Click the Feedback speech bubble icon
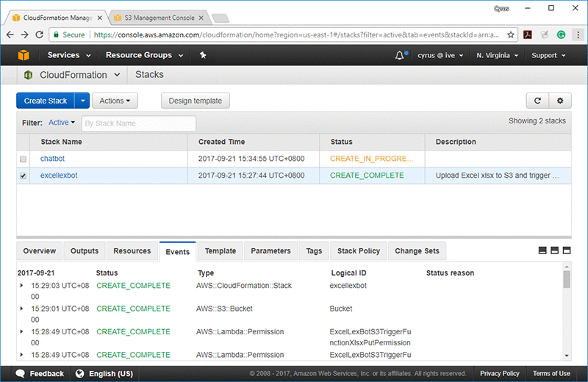588x382 pixels. pos(21,374)
